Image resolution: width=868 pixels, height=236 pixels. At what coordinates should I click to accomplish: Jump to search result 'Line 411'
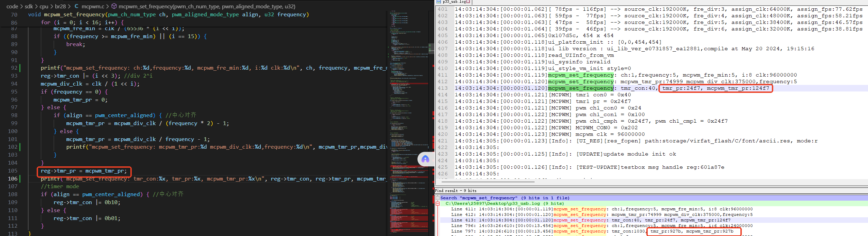(602, 209)
